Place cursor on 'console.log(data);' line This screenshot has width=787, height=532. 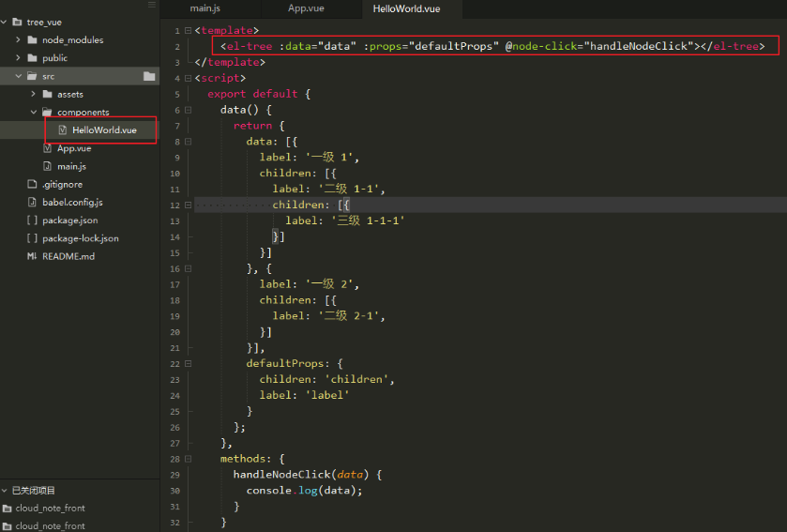(x=304, y=491)
